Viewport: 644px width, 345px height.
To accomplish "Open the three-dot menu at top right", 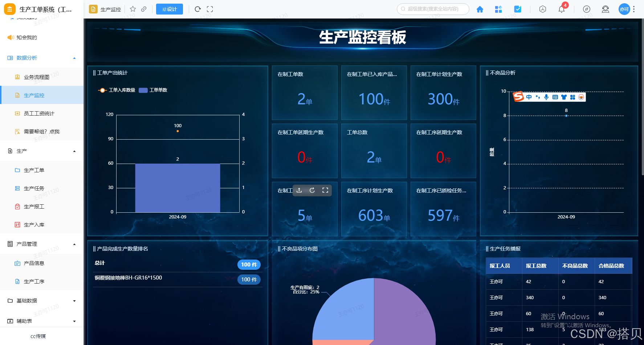I will 634,9.
